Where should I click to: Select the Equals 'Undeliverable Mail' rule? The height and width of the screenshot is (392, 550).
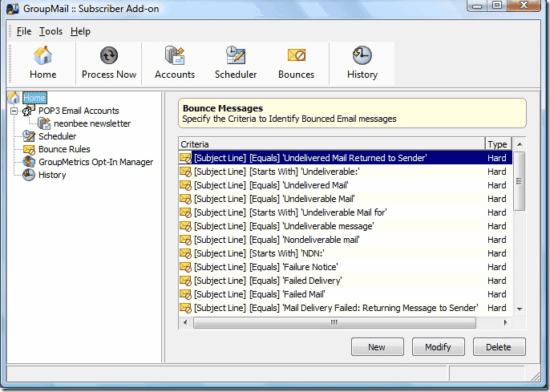point(345,199)
